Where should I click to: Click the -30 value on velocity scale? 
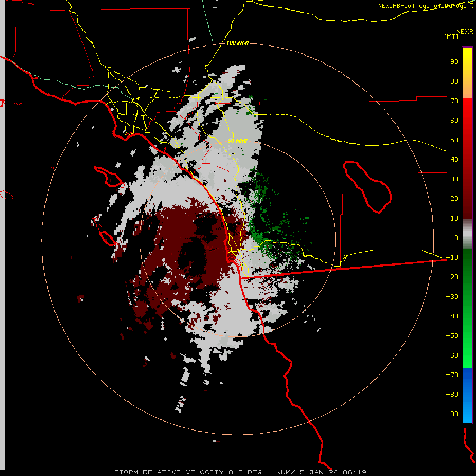tap(452, 297)
